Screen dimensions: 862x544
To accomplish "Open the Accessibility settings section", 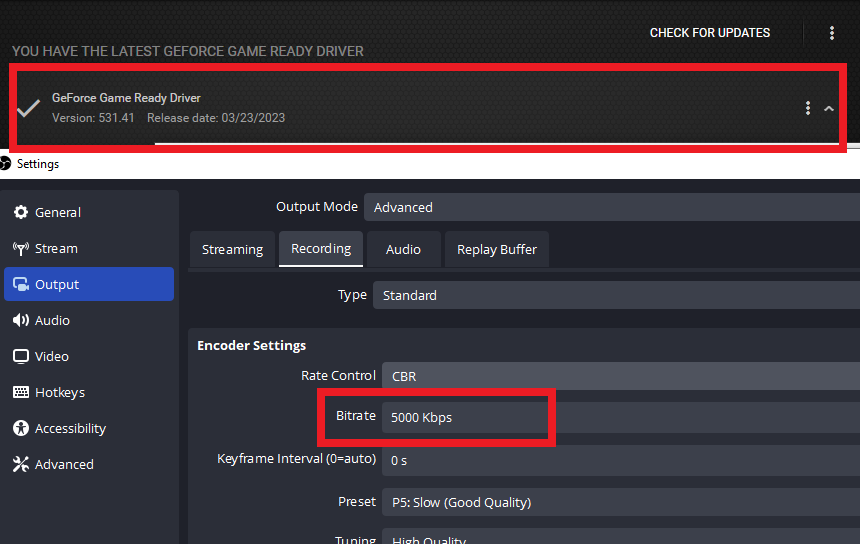I will click(x=89, y=428).
